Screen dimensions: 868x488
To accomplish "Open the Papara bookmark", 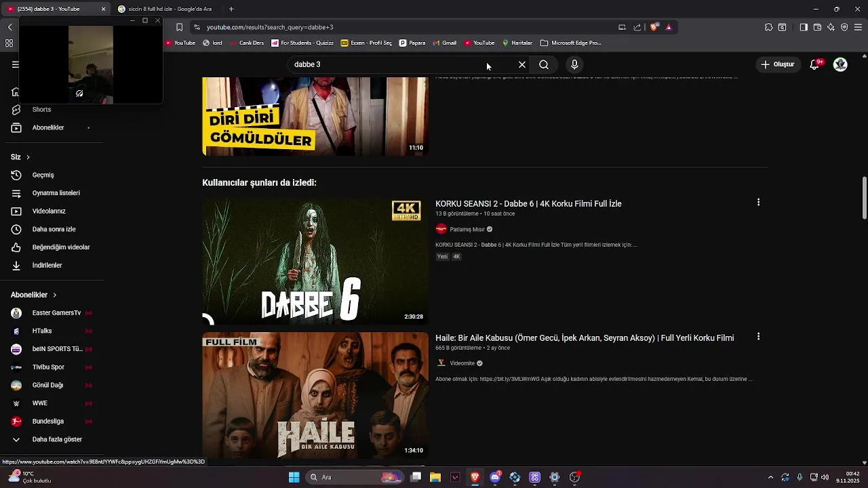I will coord(412,43).
